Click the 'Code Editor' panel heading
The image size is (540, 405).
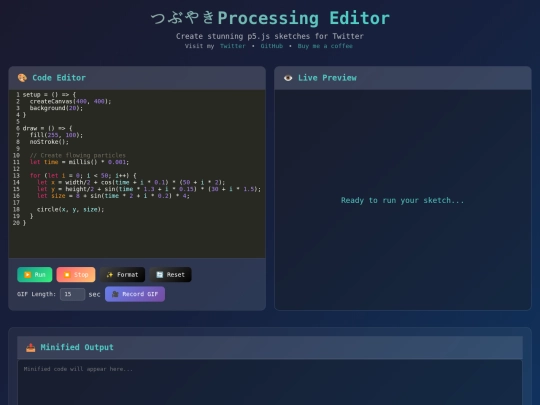(x=59, y=78)
